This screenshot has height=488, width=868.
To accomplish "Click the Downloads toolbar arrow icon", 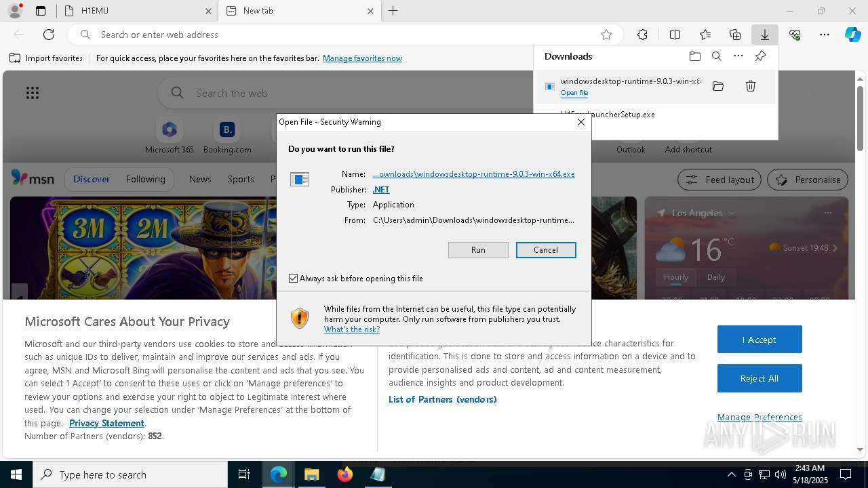I will click(x=764, y=35).
